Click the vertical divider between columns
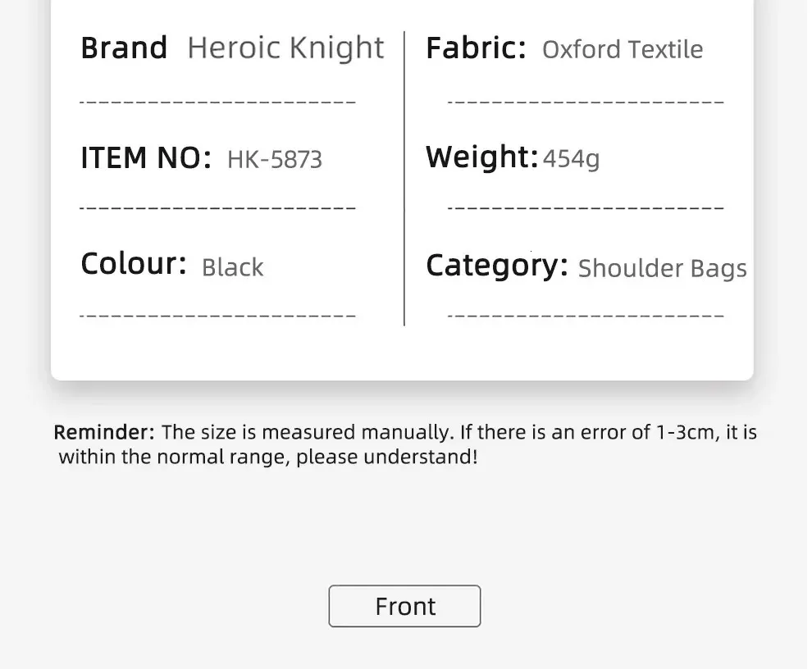 [x=404, y=178]
